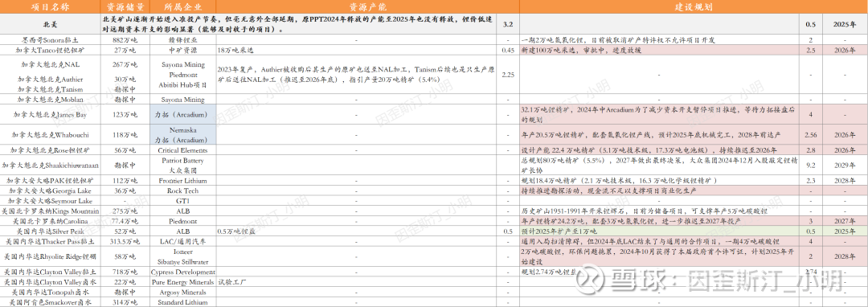The height and width of the screenshot is (307, 868).
Task: Click the 所属企业 column header
Action: click(x=183, y=7)
